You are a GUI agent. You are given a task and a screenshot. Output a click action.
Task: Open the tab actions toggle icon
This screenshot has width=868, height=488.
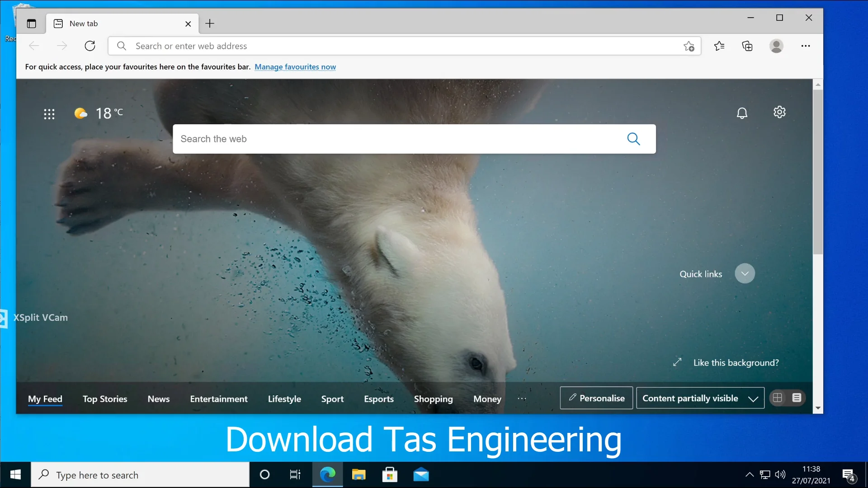pos(31,23)
